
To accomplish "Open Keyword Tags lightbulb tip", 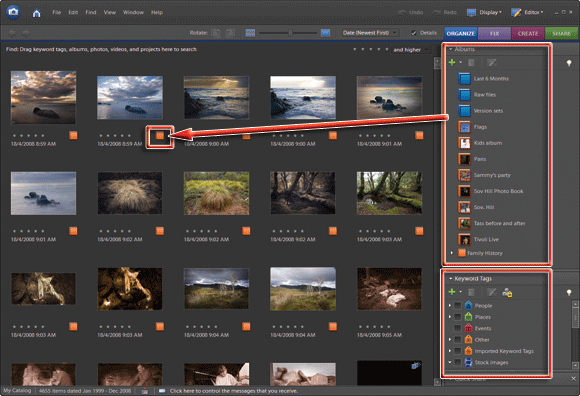I will 569,292.
